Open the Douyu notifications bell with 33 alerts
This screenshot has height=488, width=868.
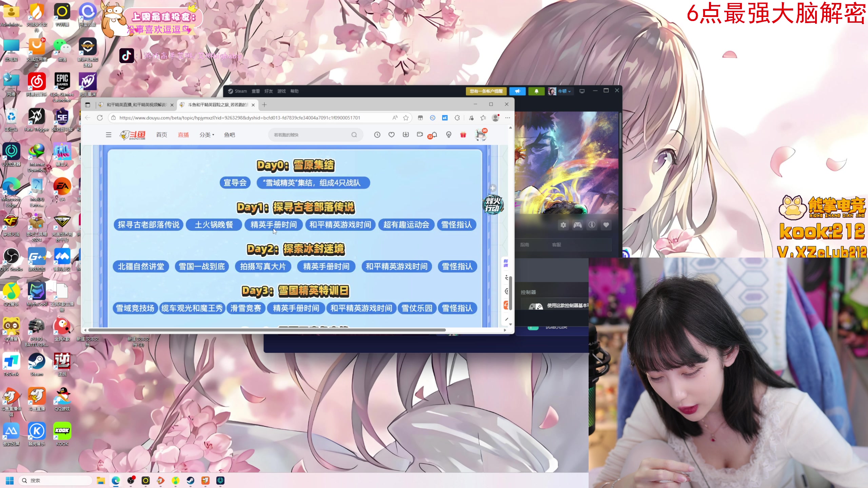coord(434,135)
